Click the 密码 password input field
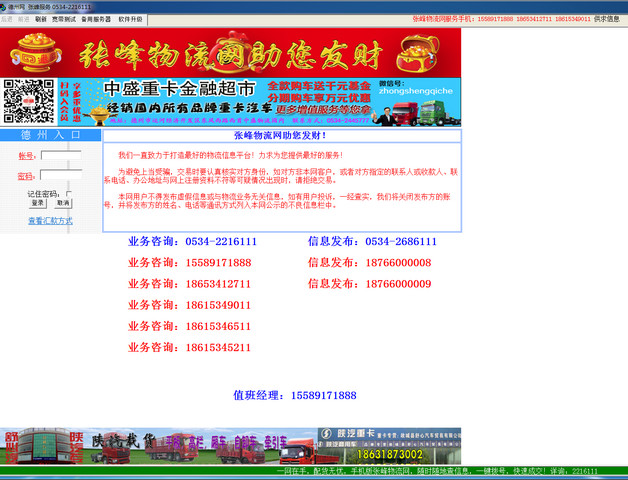Image resolution: width=628 pixels, height=480 pixels. click(60, 176)
